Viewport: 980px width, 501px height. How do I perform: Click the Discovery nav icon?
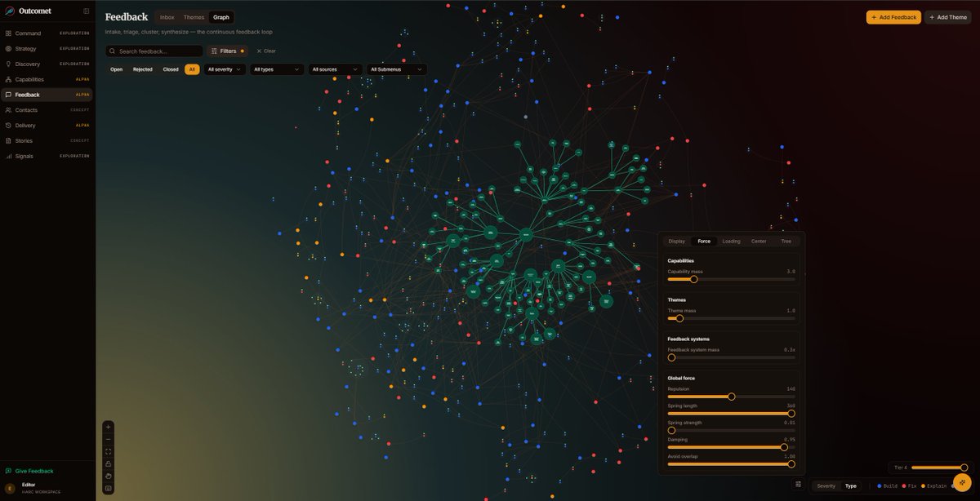coord(8,64)
